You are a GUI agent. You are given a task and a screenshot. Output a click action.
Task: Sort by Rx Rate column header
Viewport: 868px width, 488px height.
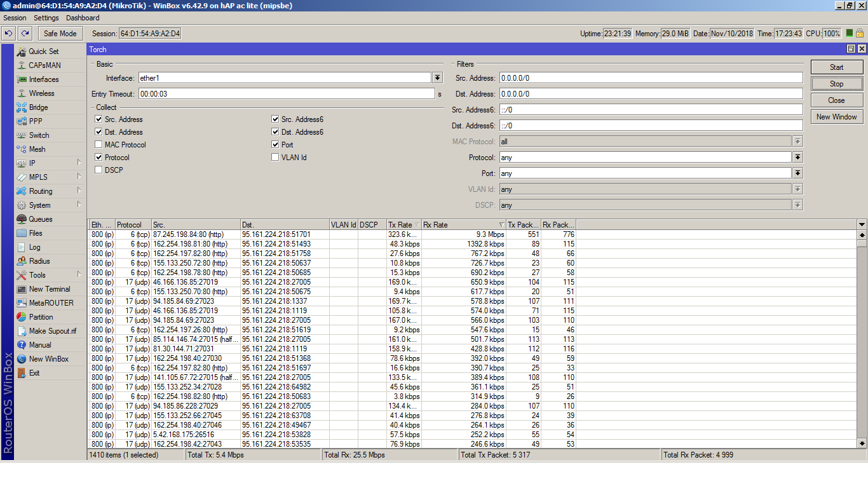pos(464,225)
